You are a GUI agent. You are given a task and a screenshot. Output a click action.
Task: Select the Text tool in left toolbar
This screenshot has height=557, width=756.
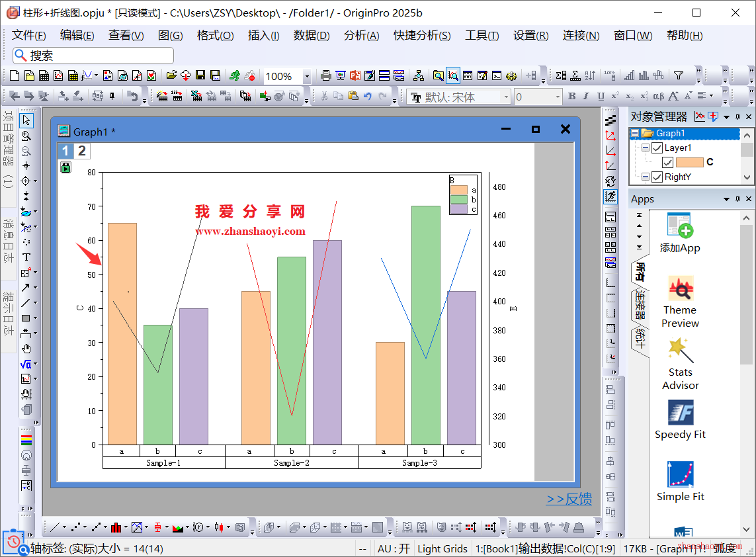(x=26, y=257)
